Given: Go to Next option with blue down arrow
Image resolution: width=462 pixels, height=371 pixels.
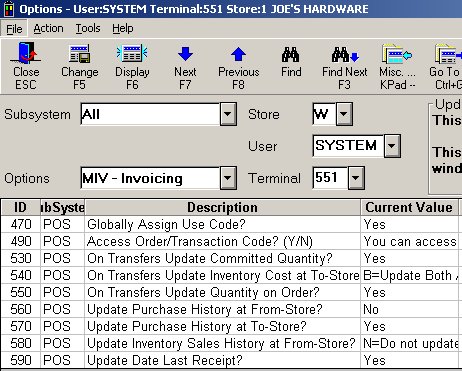Looking at the screenshot, I should tap(185, 54).
